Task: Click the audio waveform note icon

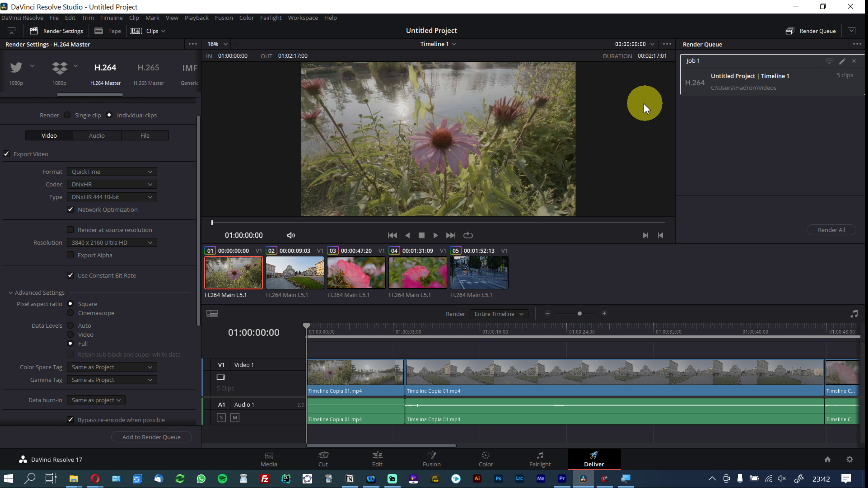Action: point(854,314)
